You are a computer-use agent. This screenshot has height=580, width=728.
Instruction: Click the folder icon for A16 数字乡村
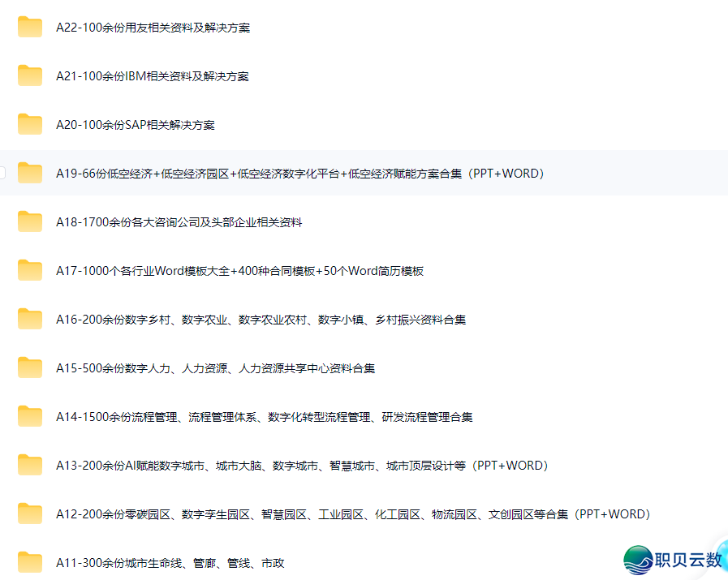(x=30, y=320)
